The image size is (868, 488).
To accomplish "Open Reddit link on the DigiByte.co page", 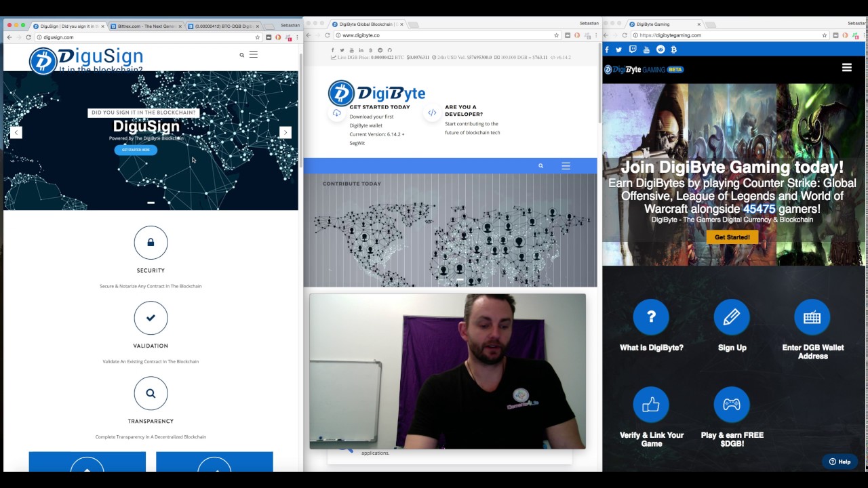I will (380, 50).
